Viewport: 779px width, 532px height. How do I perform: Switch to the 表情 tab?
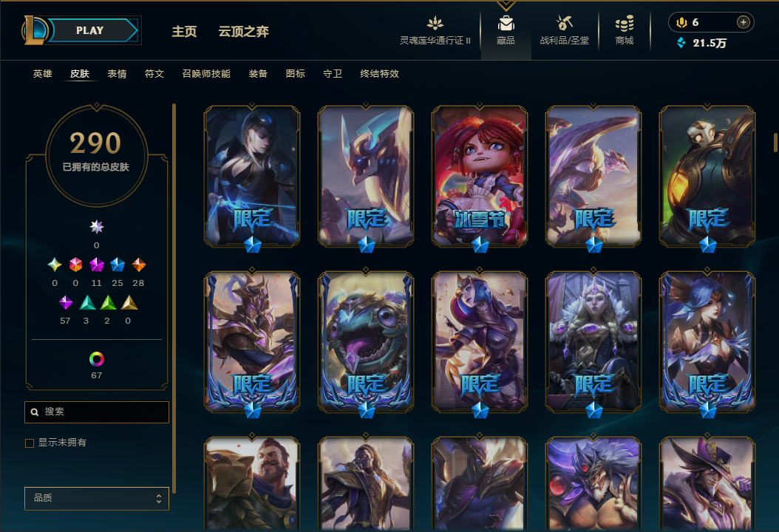click(x=118, y=74)
